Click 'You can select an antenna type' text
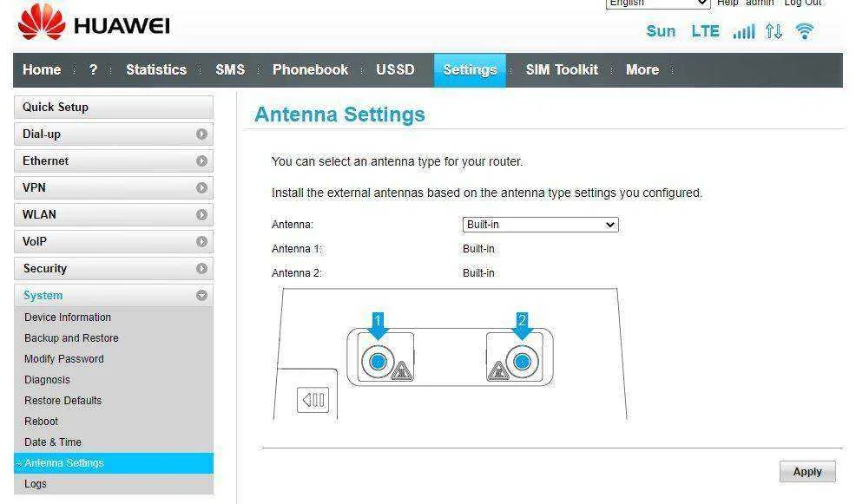The width and height of the screenshot is (856, 504). pyautogui.click(x=397, y=161)
